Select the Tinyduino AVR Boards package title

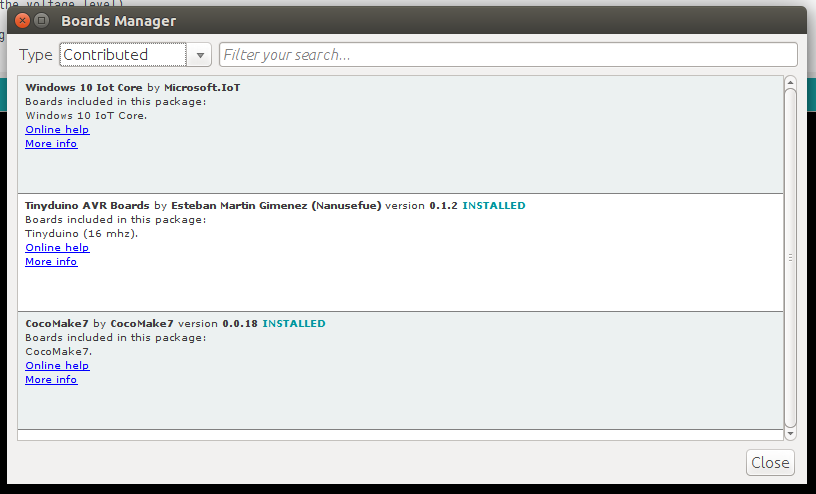coord(87,206)
